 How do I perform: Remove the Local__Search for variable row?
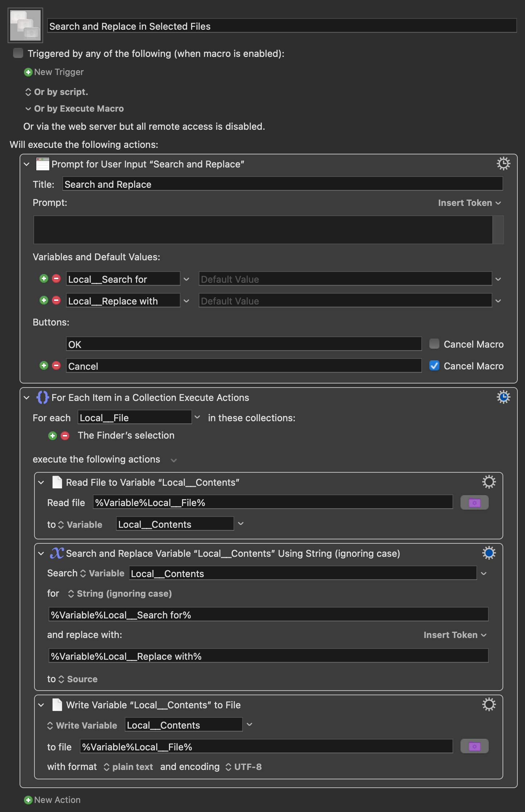click(x=56, y=279)
